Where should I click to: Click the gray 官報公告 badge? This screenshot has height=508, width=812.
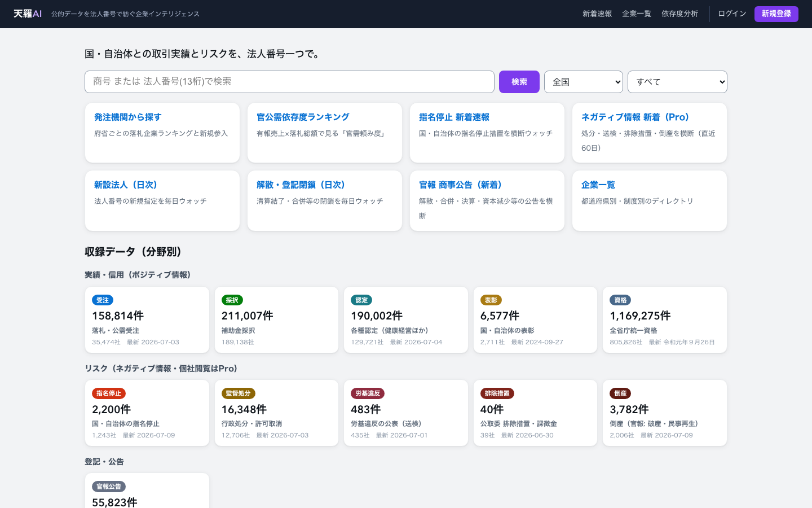click(x=109, y=487)
